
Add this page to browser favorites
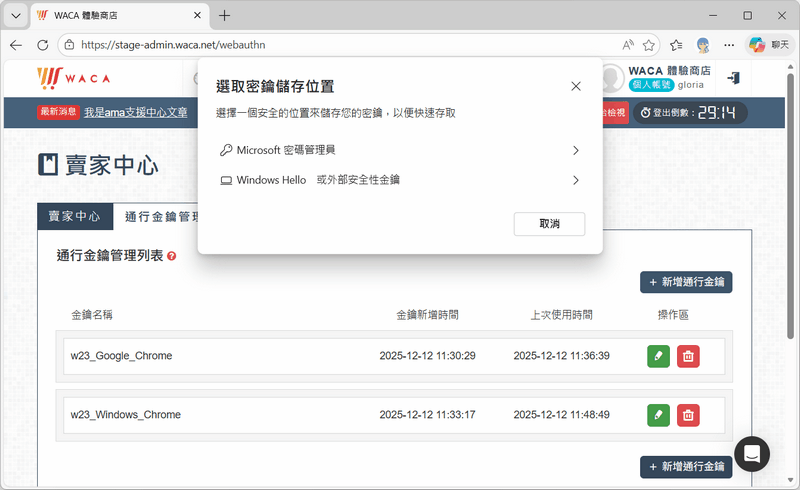pyautogui.click(x=649, y=45)
